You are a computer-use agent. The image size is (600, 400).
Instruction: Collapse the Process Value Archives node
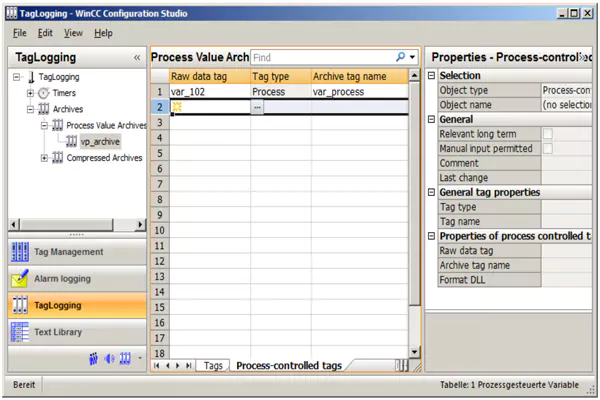(x=44, y=125)
